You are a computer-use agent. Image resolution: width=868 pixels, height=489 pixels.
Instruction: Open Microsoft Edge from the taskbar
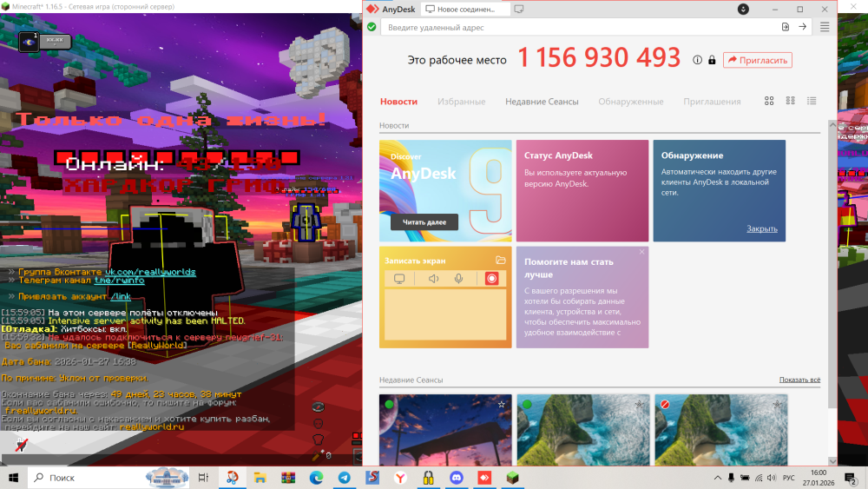316,478
